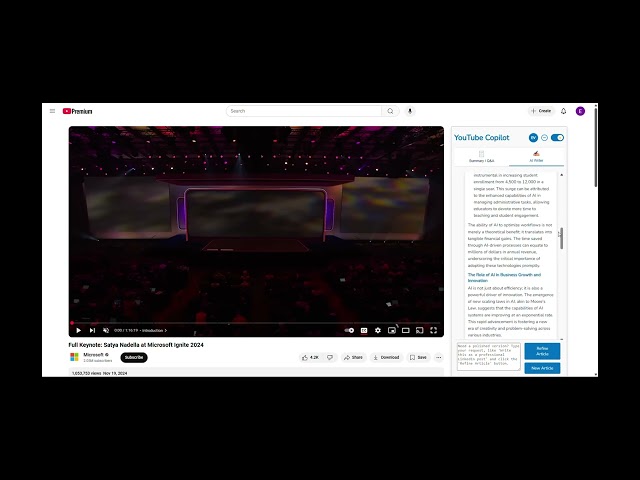The width and height of the screenshot is (640, 480).
Task: Share the video
Action: pyautogui.click(x=353, y=358)
